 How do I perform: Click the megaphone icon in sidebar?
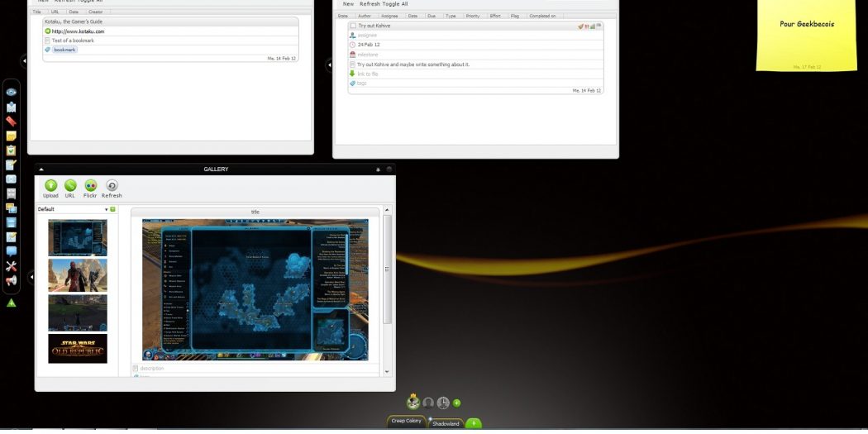12,281
